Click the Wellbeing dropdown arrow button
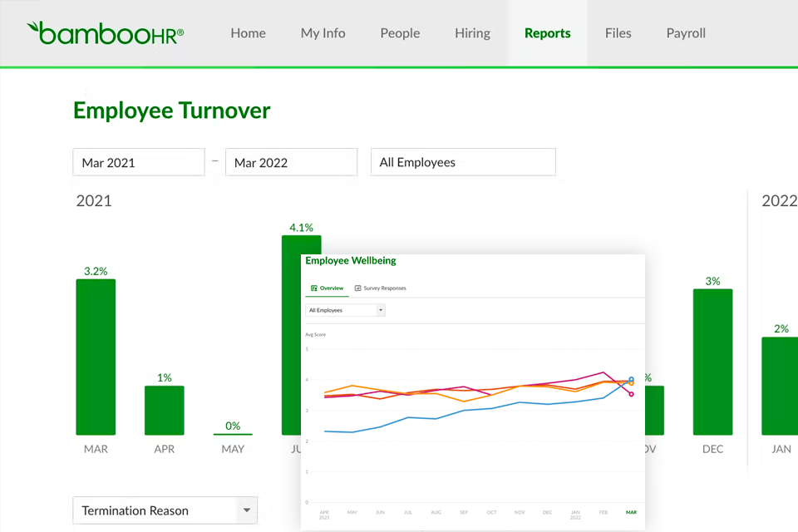Viewport: 798px width, 532px height. [381, 310]
